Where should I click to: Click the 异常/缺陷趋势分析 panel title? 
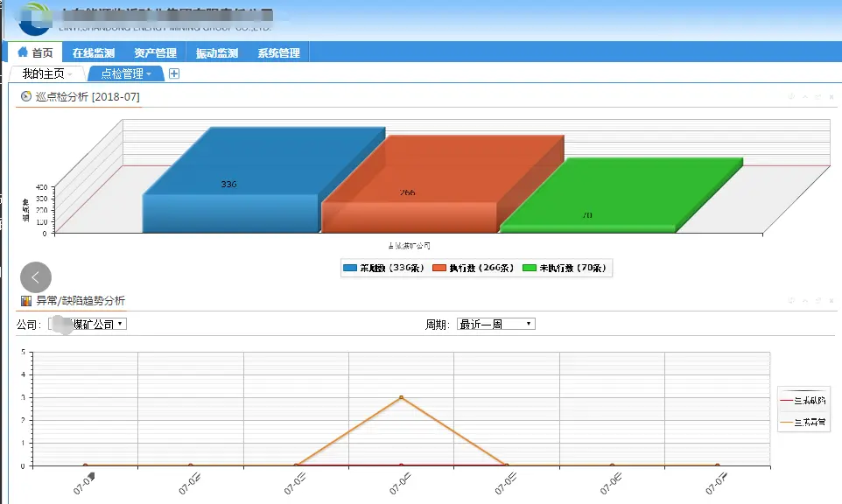(81, 301)
